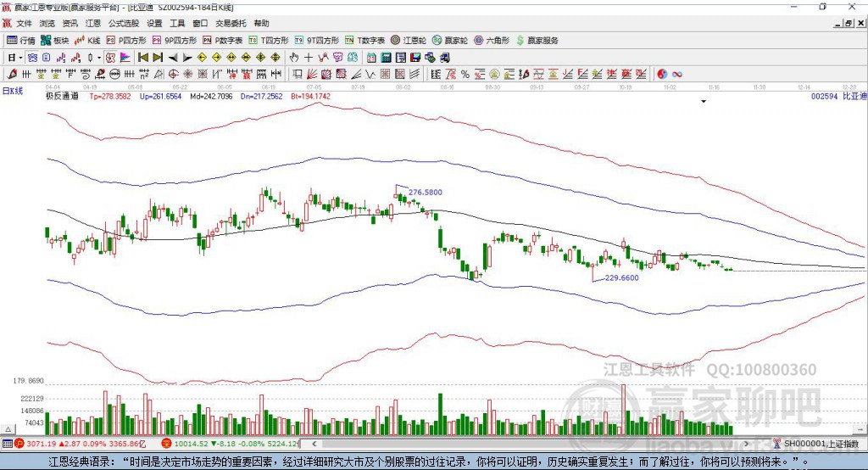Open the 六角形 hexagon chart
This screenshot has width=868, height=470.
click(492, 41)
